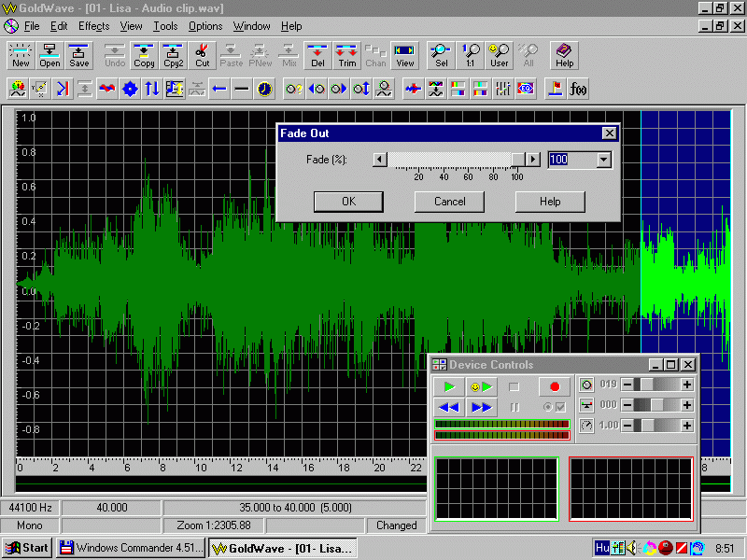Click the blue gear Mechanize icon

coord(130,89)
